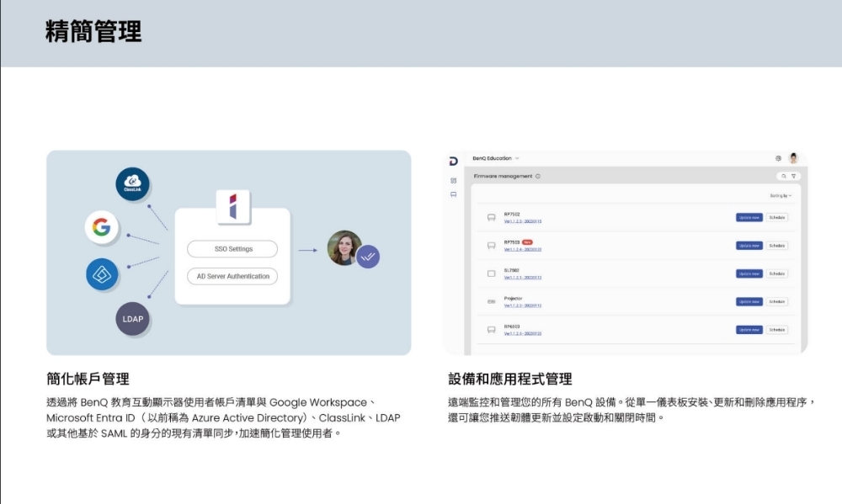Select the blue Microsoft Entra ID icon
This screenshot has width=842, height=504.
pos(102,274)
